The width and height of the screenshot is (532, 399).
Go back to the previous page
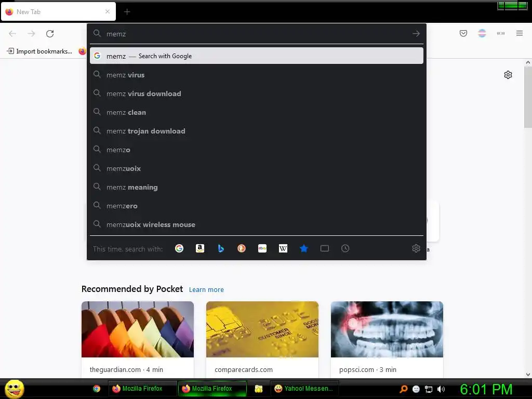(x=12, y=34)
